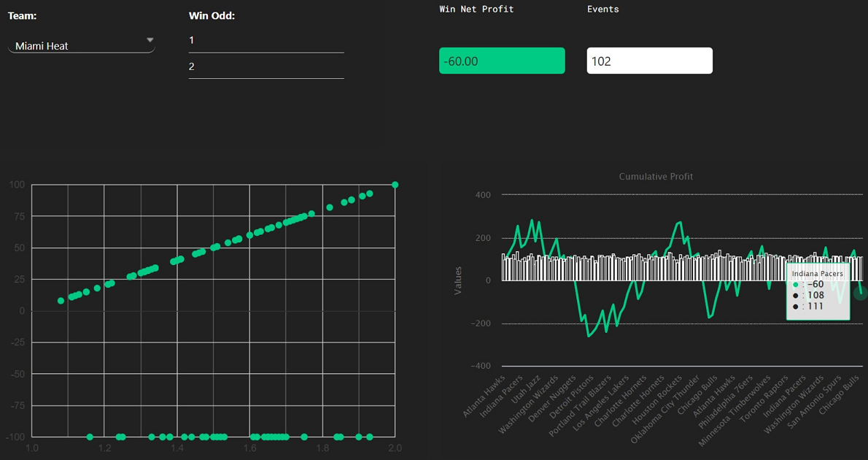Screen dimensions: 868x460
Task: Click the -75 tick on scatter y-axis
Action: coord(18,406)
